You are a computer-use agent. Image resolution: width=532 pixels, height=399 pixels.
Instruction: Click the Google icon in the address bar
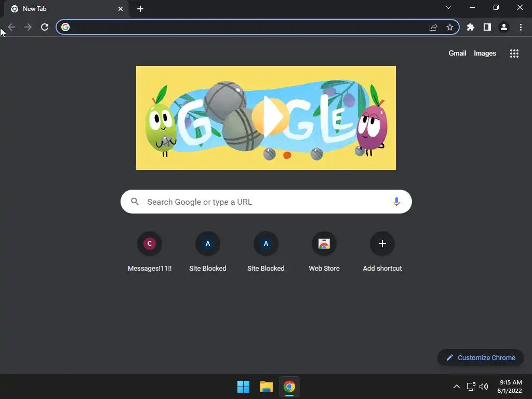click(x=65, y=27)
